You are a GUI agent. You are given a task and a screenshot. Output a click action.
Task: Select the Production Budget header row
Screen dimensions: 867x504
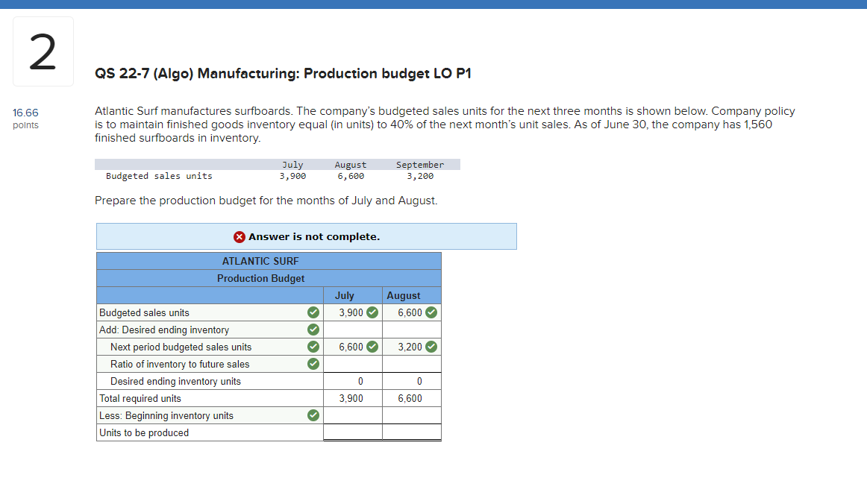pyautogui.click(x=260, y=278)
